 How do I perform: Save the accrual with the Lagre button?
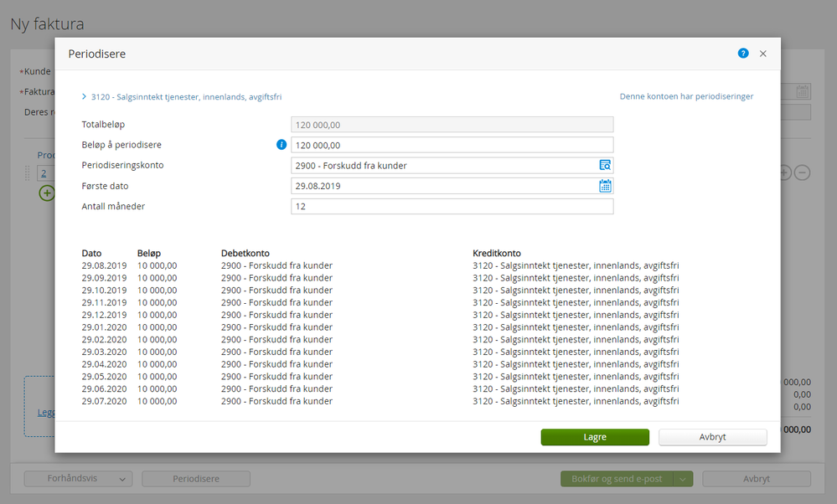click(595, 437)
